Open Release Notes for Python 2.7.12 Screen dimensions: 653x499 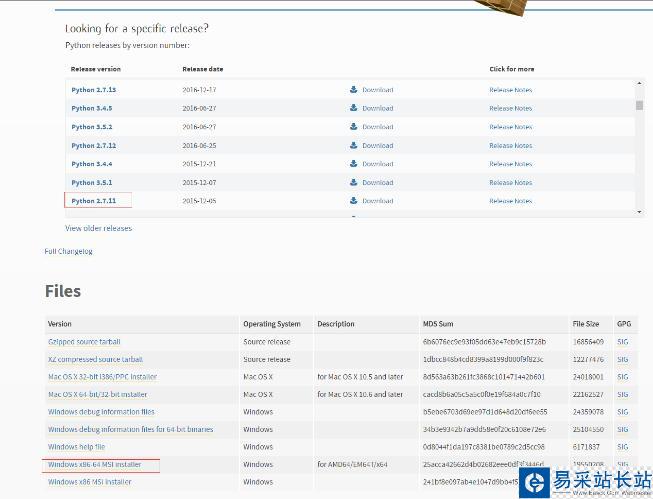tap(511, 146)
